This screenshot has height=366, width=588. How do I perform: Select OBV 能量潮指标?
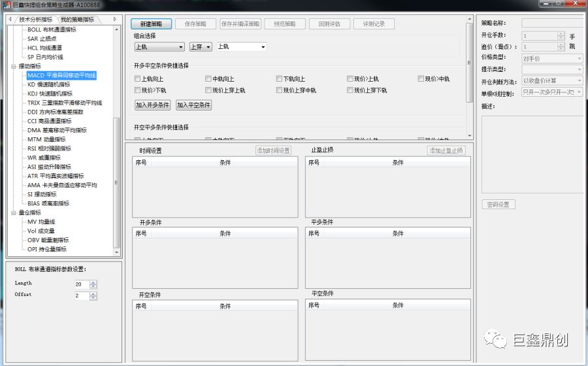point(48,240)
